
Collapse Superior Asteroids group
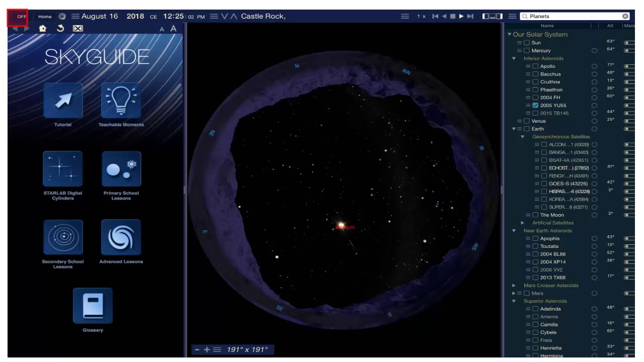coord(514,301)
